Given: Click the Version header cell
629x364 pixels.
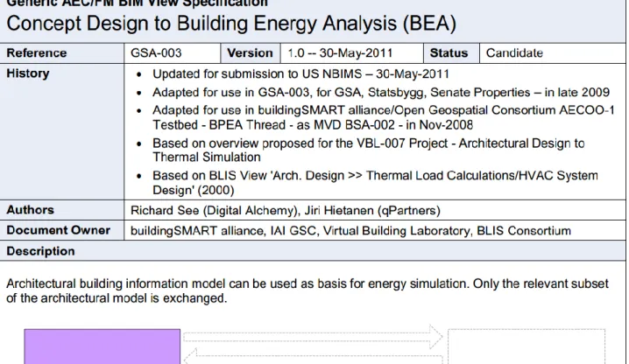Looking at the screenshot, I should 250,52.
